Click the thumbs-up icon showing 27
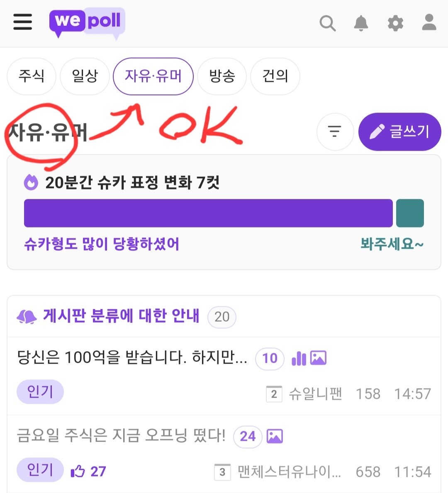This screenshot has height=493, width=448. [x=78, y=471]
